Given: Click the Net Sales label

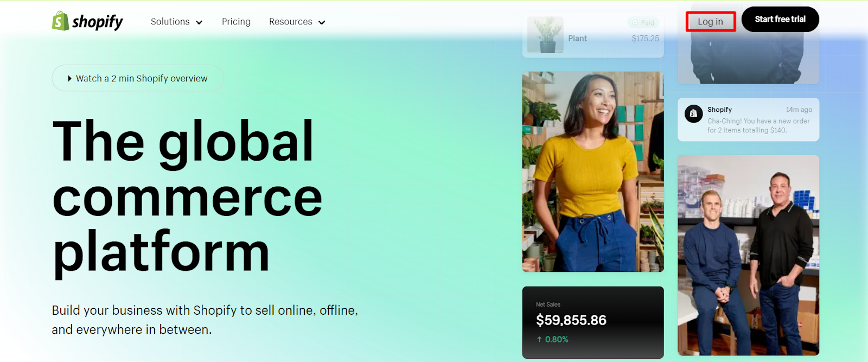Looking at the screenshot, I should (x=548, y=304).
